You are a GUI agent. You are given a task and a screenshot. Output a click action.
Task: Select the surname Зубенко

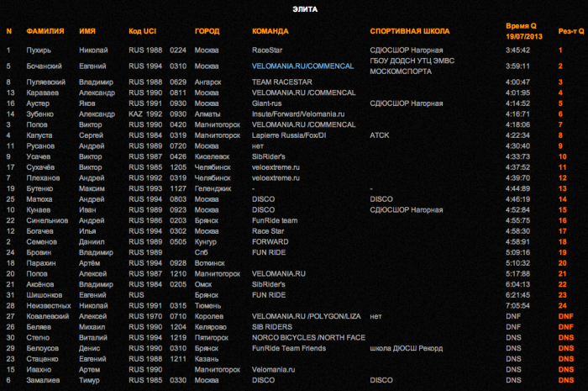click(39, 114)
